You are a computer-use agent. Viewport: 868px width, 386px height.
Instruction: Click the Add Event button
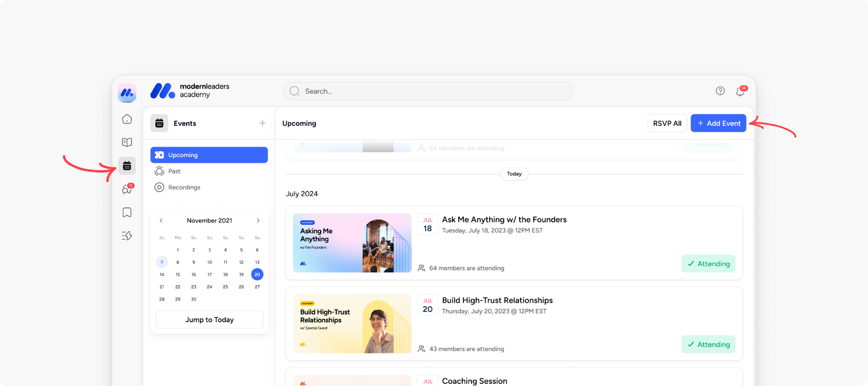tap(718, 123)
